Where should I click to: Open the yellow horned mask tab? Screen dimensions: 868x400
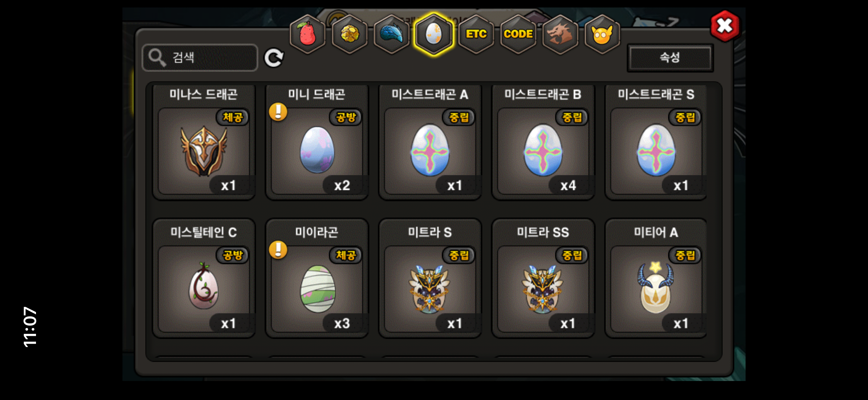click(602, 34)
